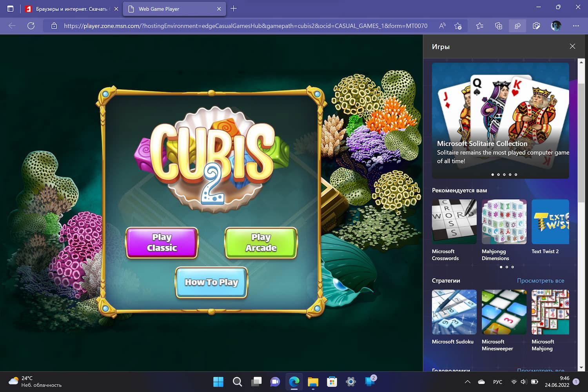Refresh the Web Game Player page
Viewport: 588px width, 392px height.
31,26
